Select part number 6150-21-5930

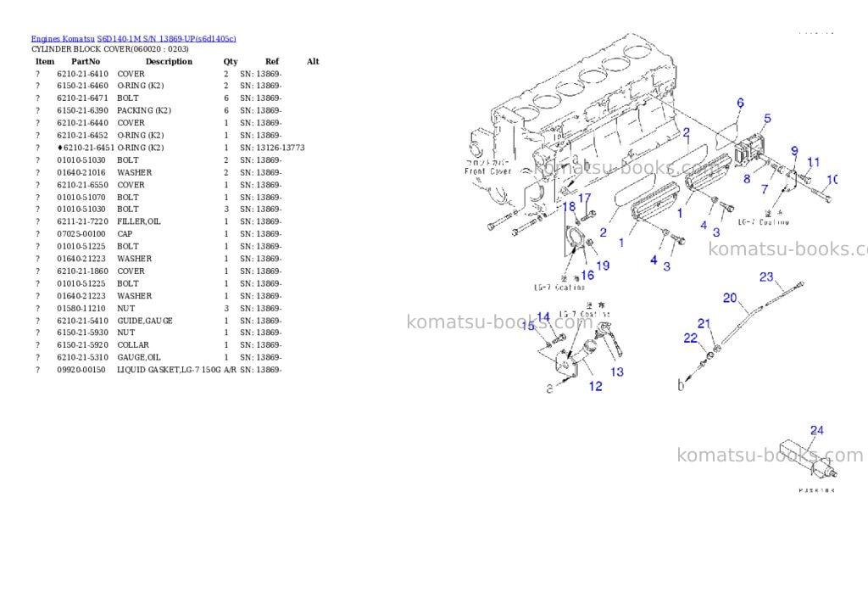tap(82, 333)
